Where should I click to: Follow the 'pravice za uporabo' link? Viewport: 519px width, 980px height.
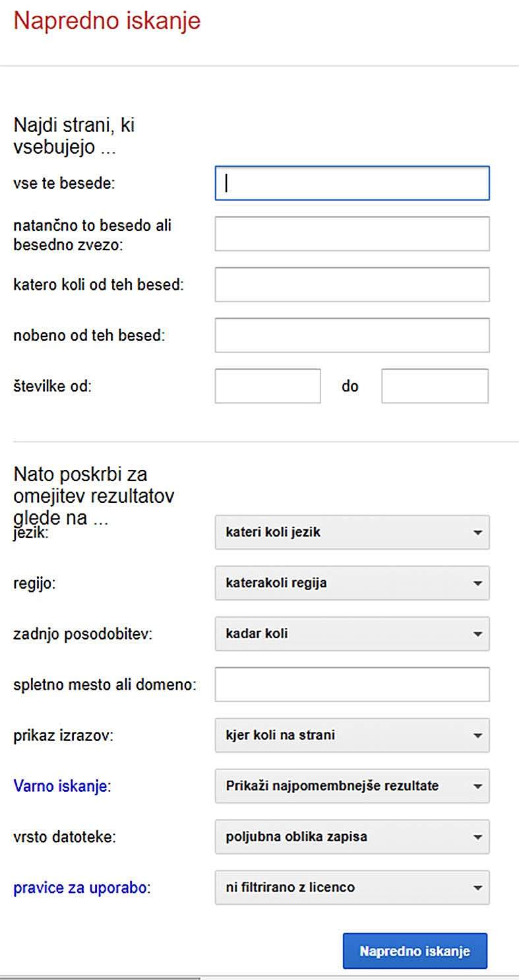pos(80,888)
